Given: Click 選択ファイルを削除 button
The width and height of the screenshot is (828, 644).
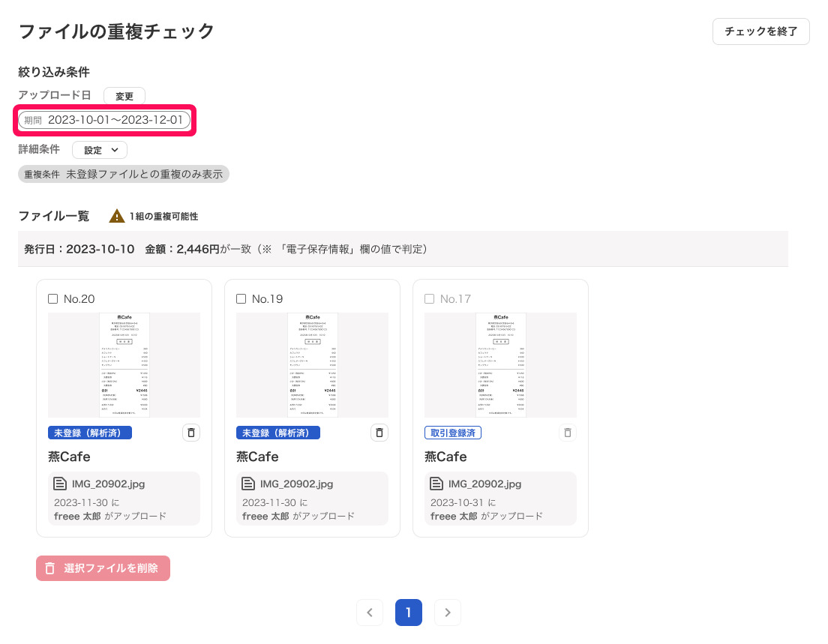Looking at the screenshot, I should pos(103,568).
